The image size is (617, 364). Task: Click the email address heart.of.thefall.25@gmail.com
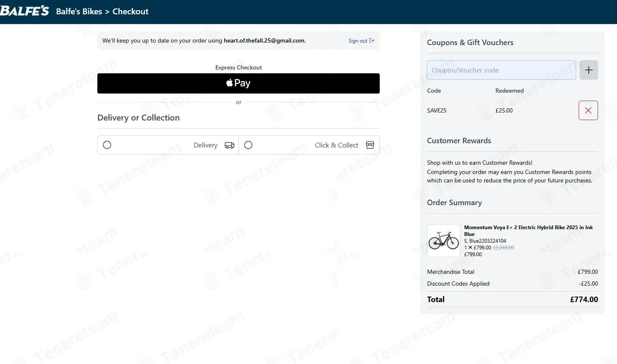click(264, 41)
